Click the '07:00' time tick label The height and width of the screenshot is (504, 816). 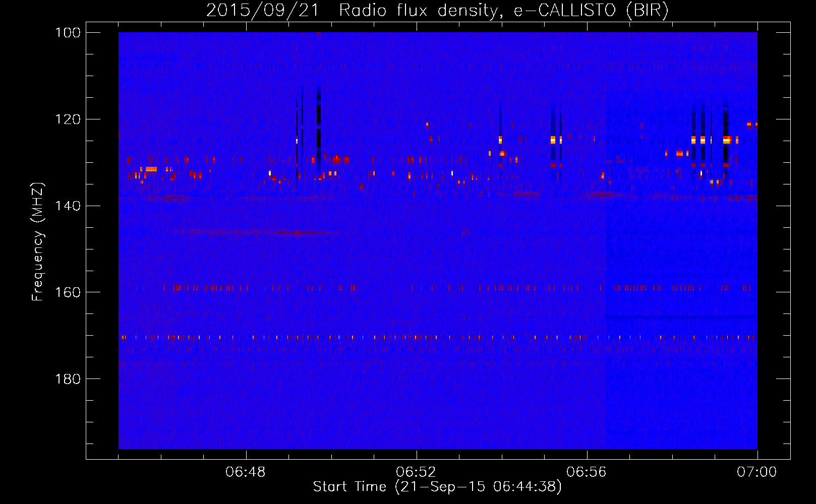tap(757, 472)
